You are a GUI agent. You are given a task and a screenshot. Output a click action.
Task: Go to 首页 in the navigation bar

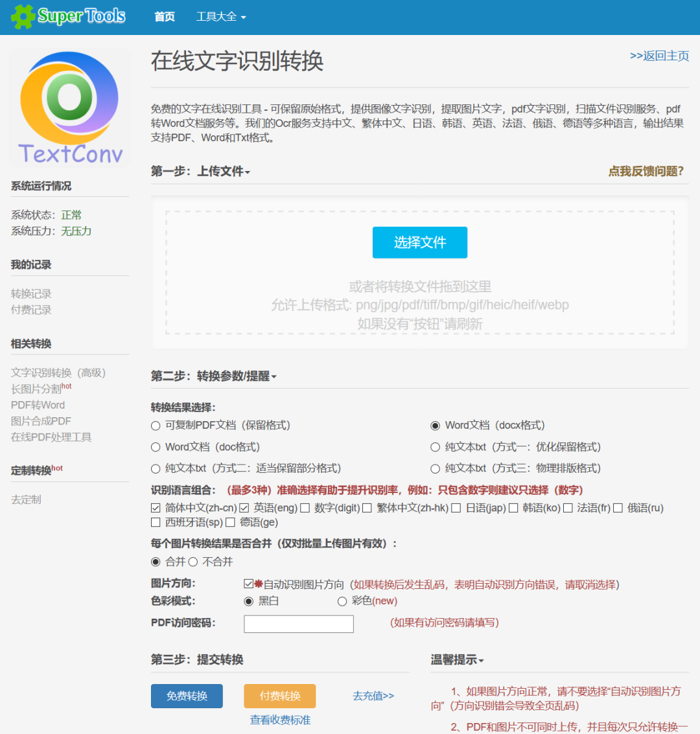(165, 17)
